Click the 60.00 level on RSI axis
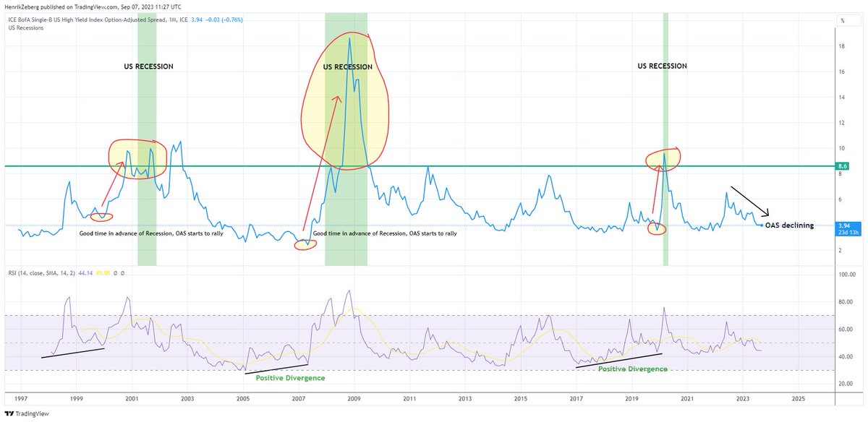This screenshot has height=422, width=868. coord(845,330)
